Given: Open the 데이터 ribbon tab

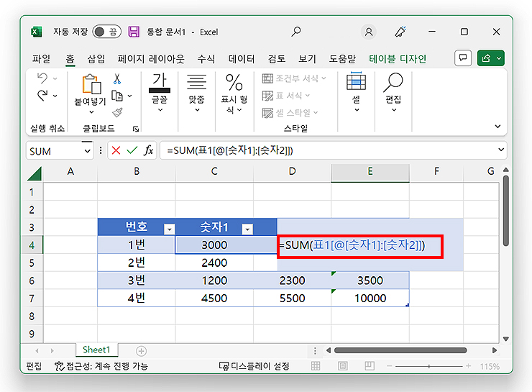Looking at the screenshot, I should (241, 59).
